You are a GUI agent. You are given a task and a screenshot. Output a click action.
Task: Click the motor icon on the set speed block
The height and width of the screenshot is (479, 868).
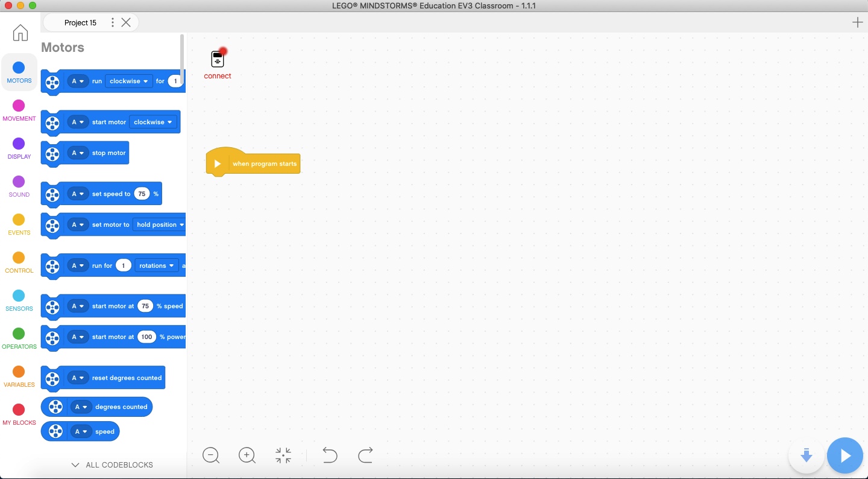coord(52,194)
